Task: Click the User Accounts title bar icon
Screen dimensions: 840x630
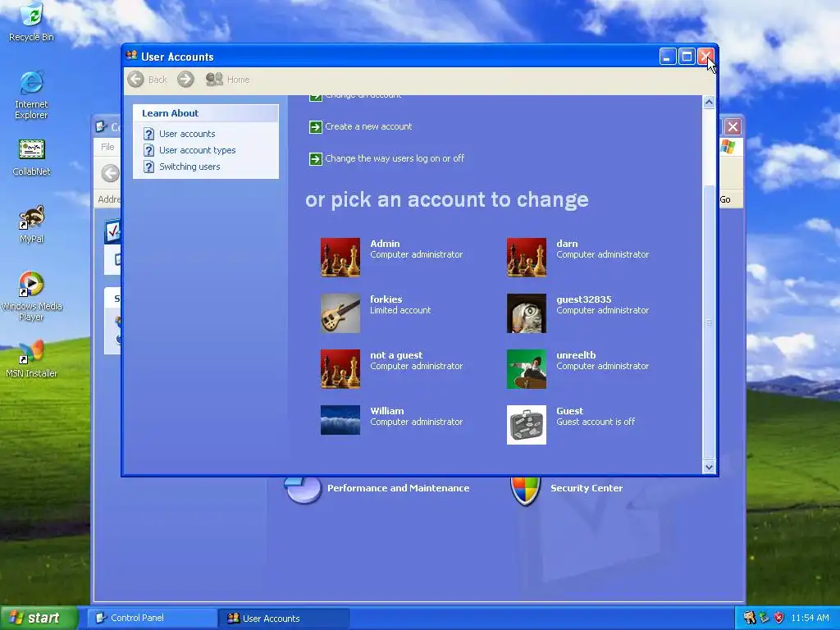Action: 131,56
